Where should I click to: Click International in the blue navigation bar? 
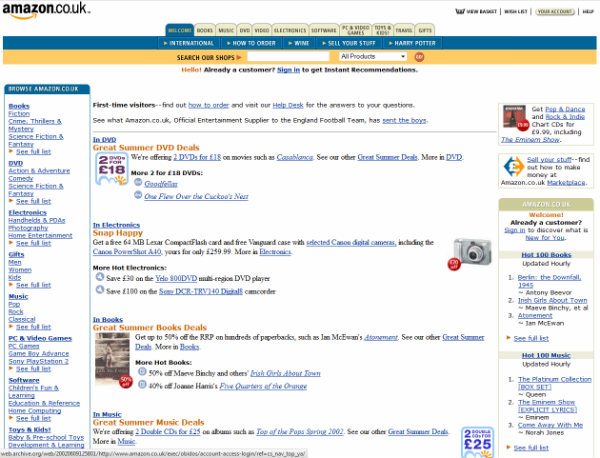click(x=189, y=43)
